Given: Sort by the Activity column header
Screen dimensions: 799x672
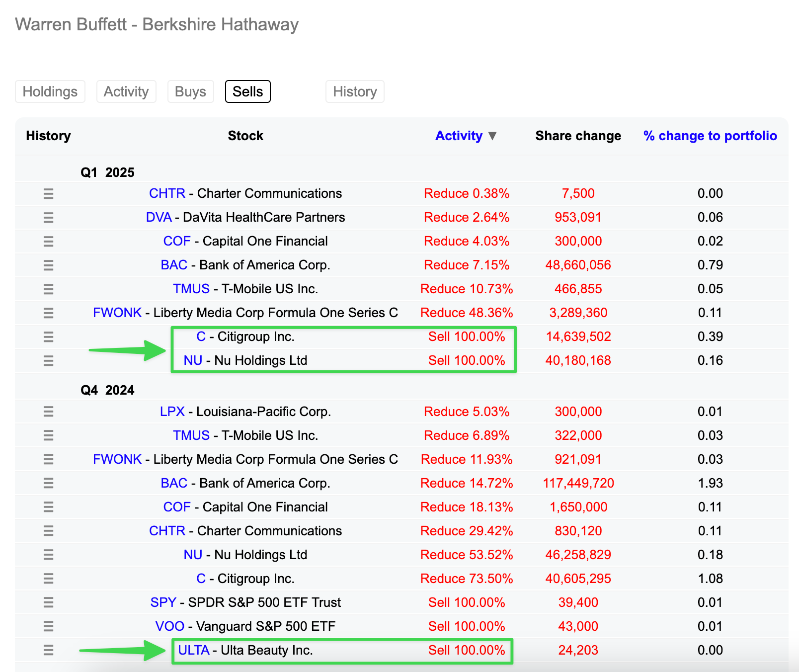Looking at the screenshot, I should point(458,136).
